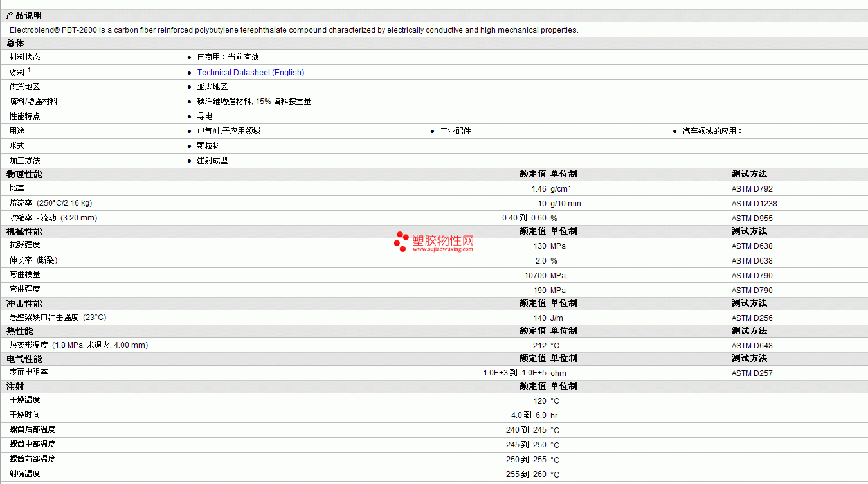
Task: Click the 性能特点 row label
Action: tap(25, 116)
